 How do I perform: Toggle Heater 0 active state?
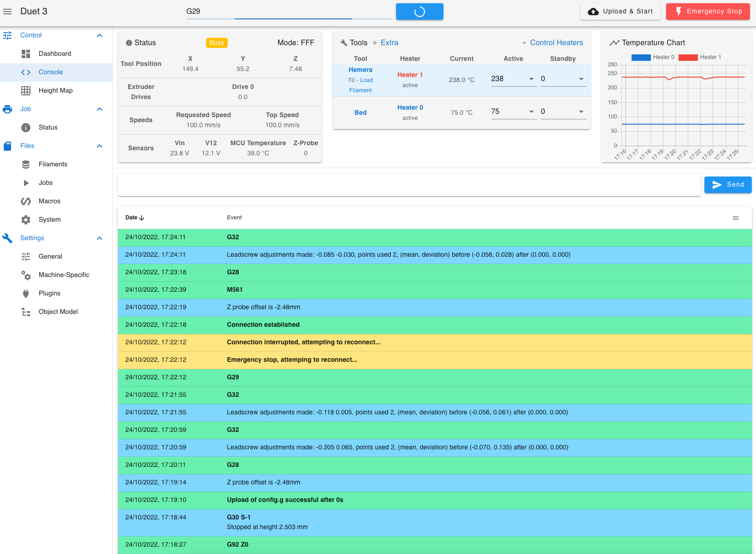point(410,107)
